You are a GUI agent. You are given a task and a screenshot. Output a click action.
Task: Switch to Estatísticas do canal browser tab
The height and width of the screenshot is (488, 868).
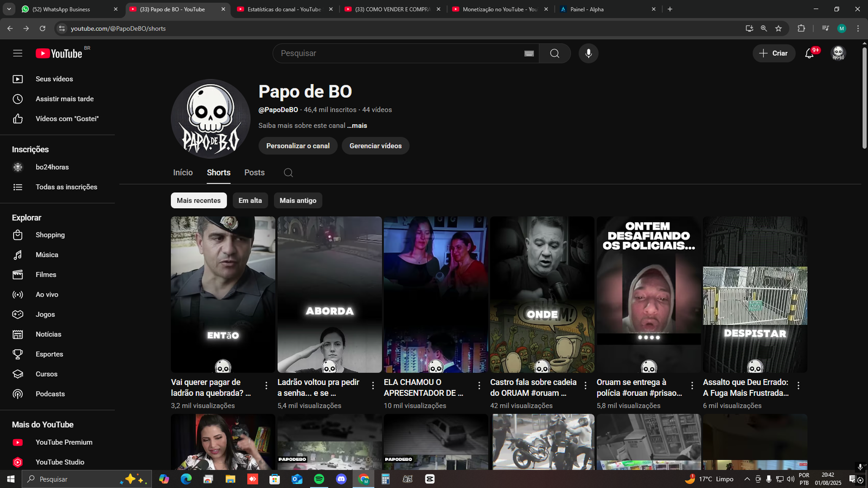tap(285, 9)
